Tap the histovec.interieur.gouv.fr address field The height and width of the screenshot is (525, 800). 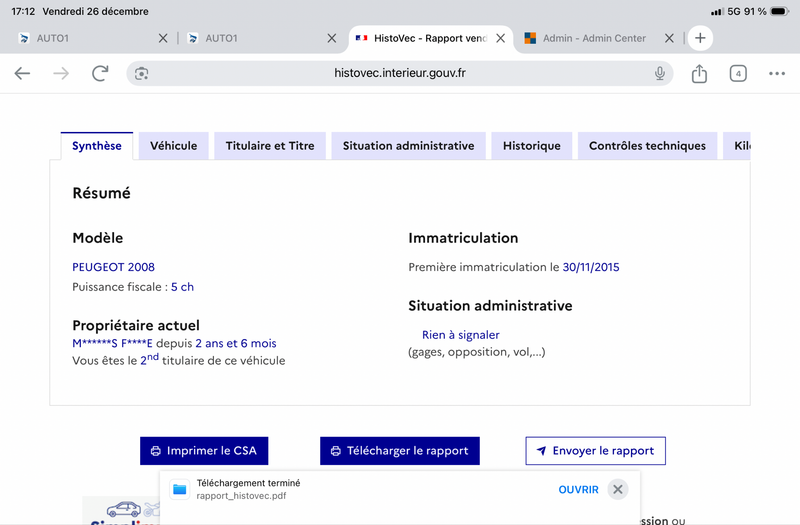[400, 73]
